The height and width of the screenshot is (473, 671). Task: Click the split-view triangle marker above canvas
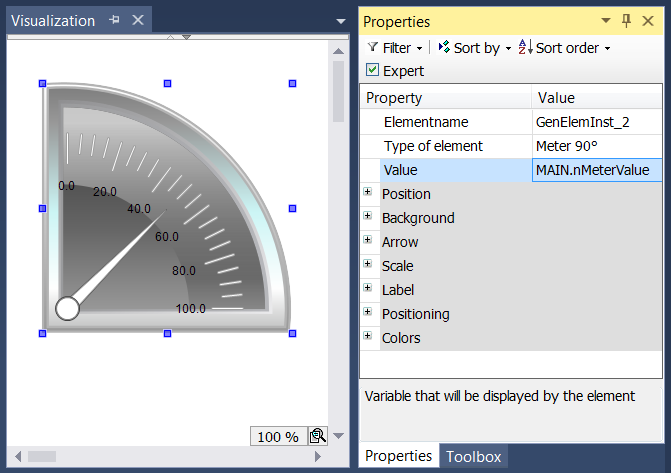point(186,37)
